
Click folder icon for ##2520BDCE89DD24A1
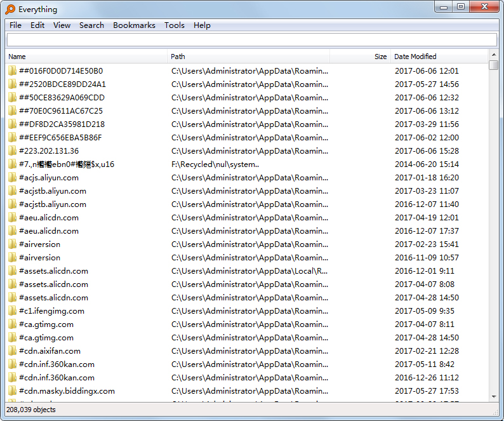[x=12, y=84]
